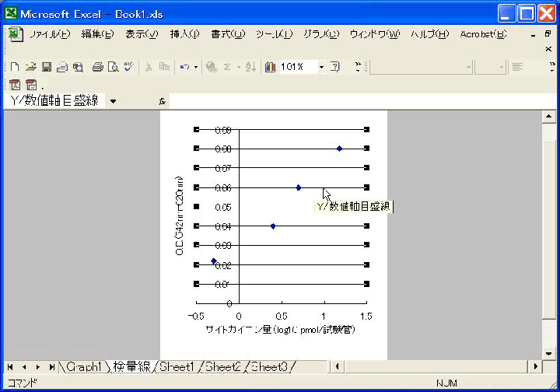Click the Print icon

(97, 68)
